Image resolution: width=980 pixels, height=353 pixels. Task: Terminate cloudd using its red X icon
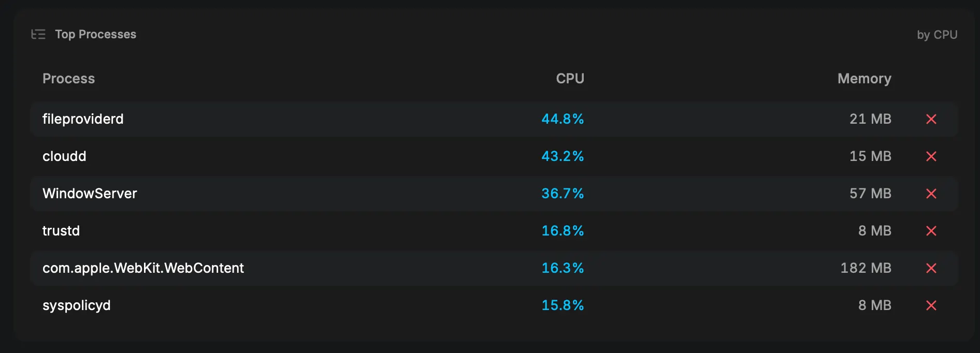coord(931,156)
